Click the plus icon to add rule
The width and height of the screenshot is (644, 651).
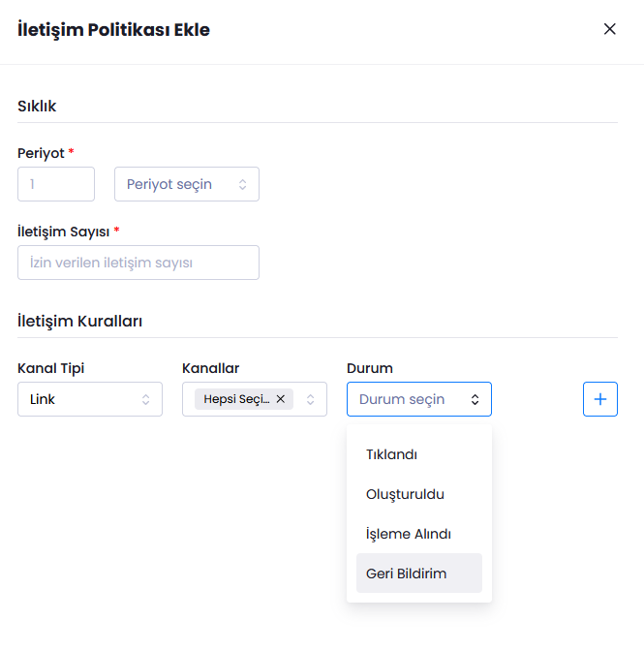pos(599,399)
